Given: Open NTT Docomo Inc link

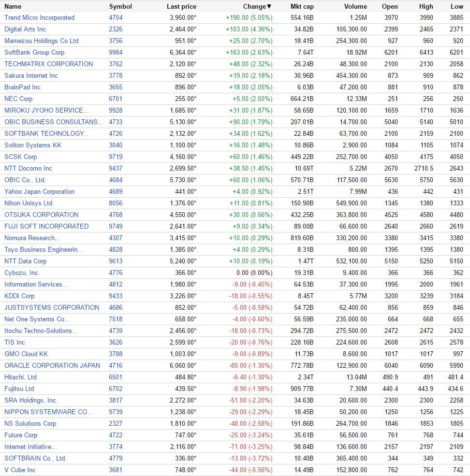Looking at the screenshot, I should tap(28, 168).
